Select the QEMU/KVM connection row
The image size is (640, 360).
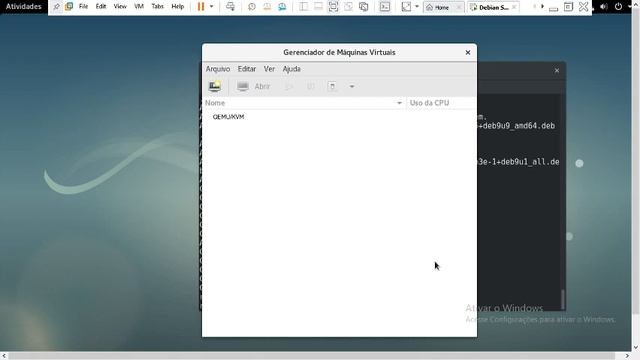(339, 117)
